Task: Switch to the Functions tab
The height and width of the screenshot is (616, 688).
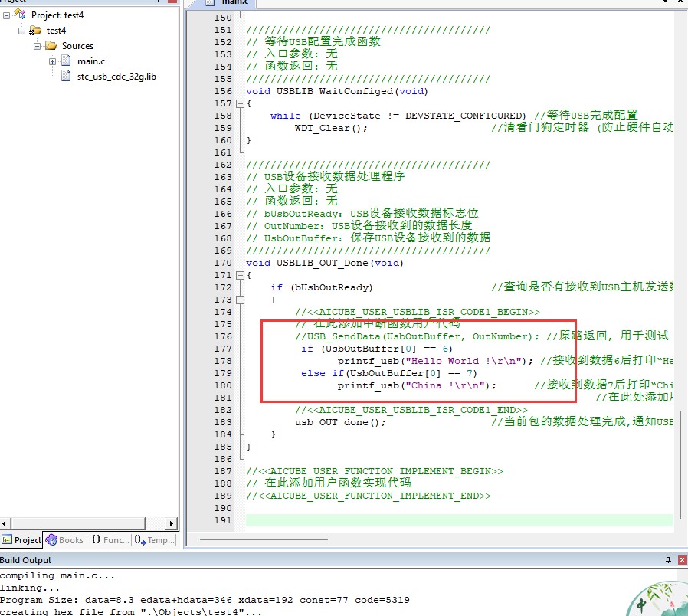Action: click(x=110, y=539)
